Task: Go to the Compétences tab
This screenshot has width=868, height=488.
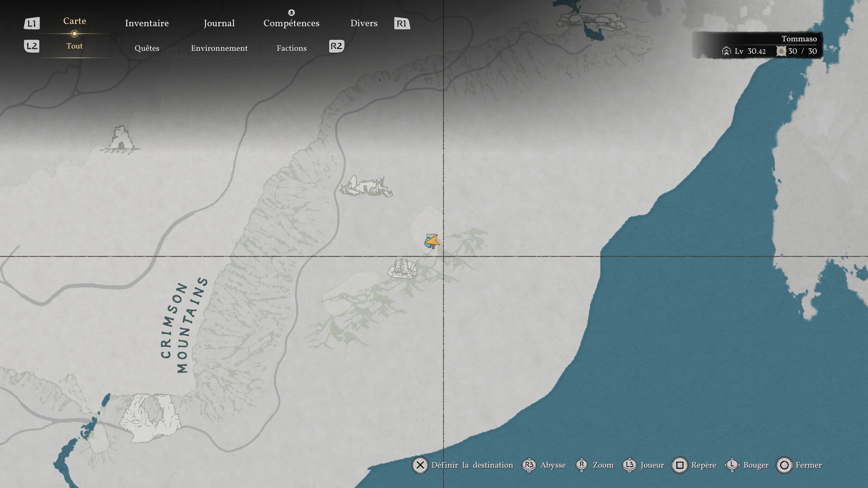Action: (x=291, y=23)
